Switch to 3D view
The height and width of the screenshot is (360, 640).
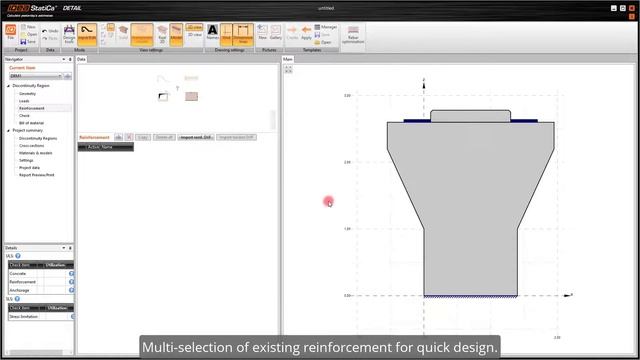tap(194, 35)
